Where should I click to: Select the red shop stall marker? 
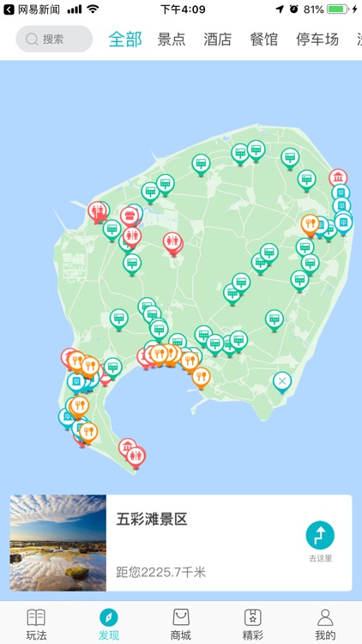tap(130, 216)
